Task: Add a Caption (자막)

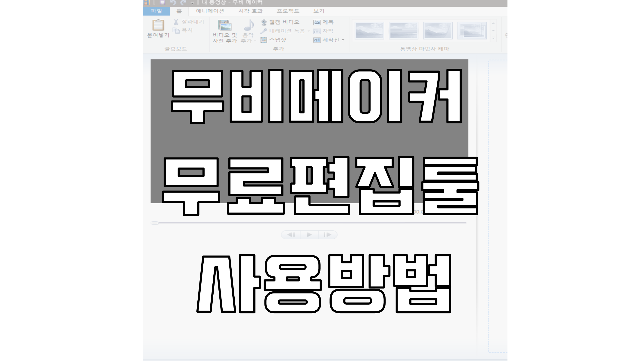Action: point(323,31)
